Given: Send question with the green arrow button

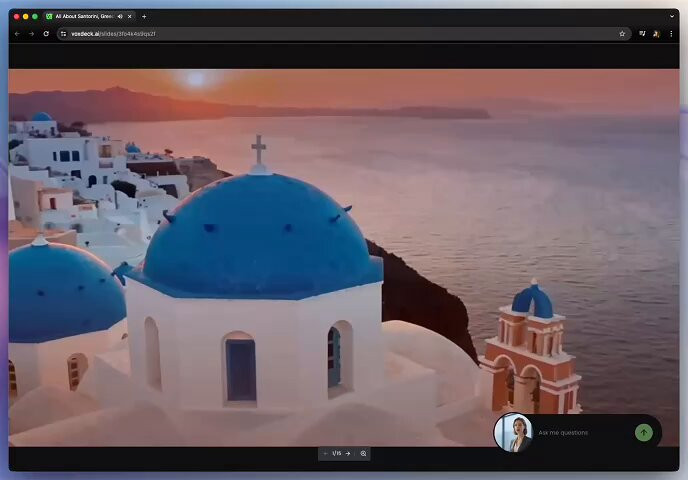Looking at the screenshot, I should (x=644, y=432).
